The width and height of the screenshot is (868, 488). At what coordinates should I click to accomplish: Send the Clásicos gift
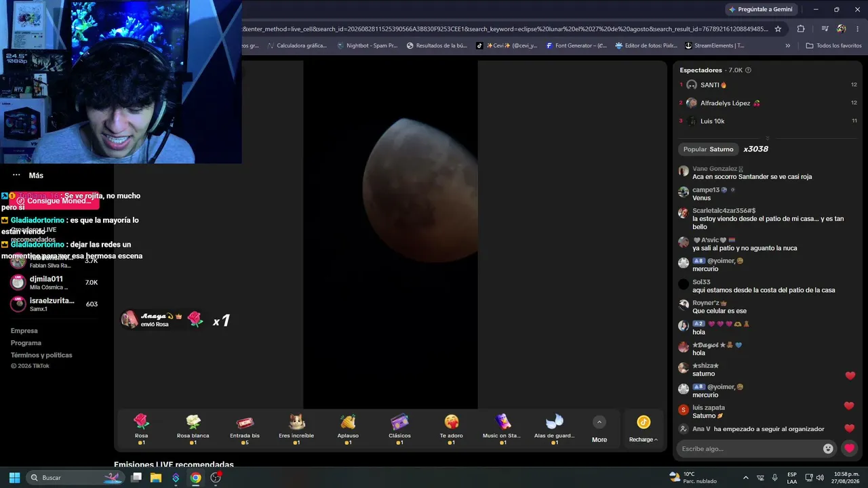click(x=399, y=430)
